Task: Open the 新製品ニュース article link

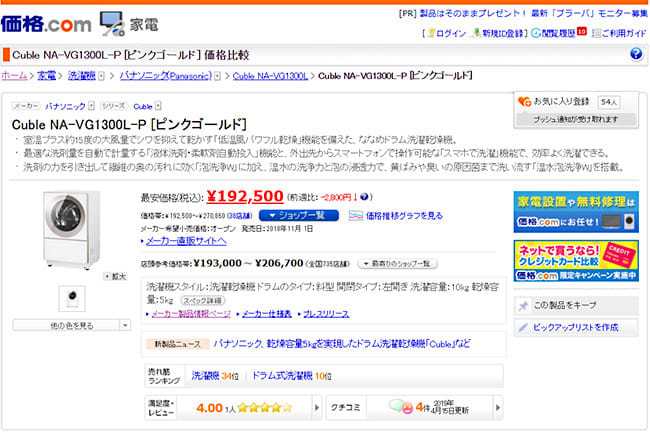Action: 342,344
